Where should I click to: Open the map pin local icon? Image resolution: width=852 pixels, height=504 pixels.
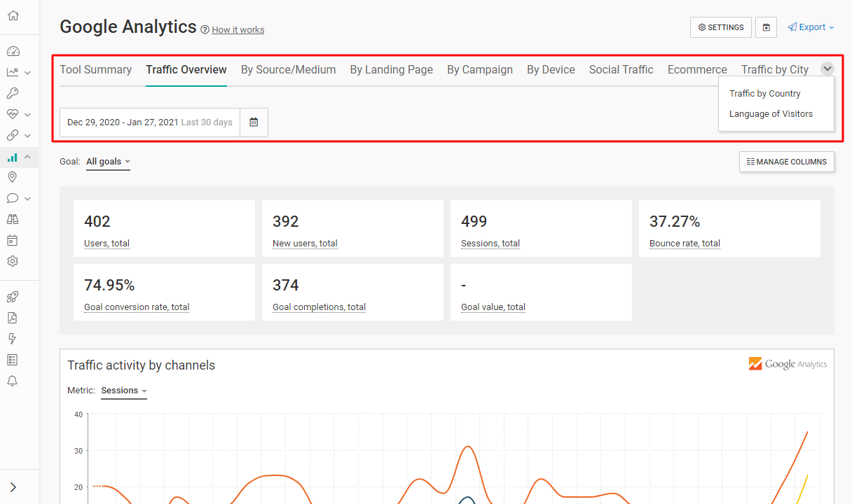click(x=13, y=177)
